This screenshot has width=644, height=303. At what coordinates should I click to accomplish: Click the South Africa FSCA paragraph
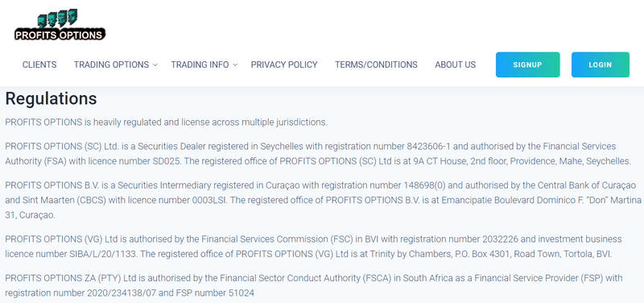click(x=314, y=286)
